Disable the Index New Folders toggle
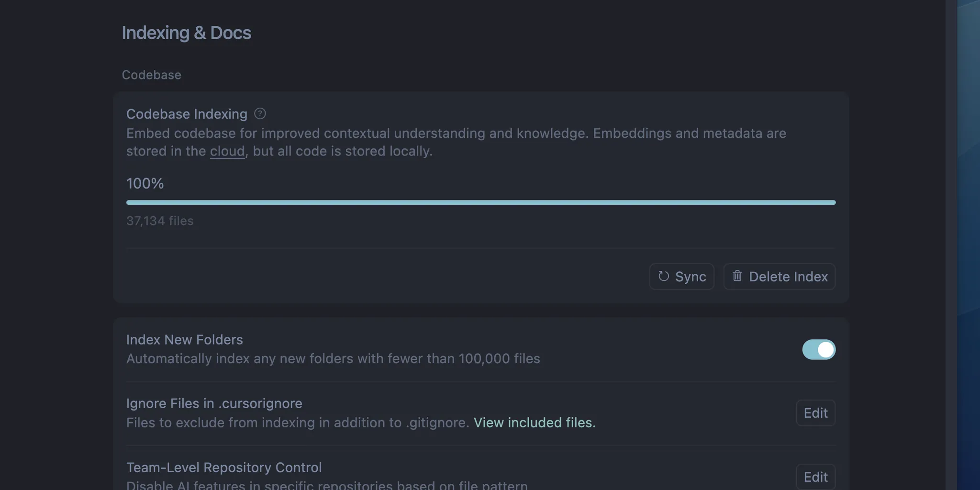980x490 pixels. pyautogui.click(x=819, y=349)
